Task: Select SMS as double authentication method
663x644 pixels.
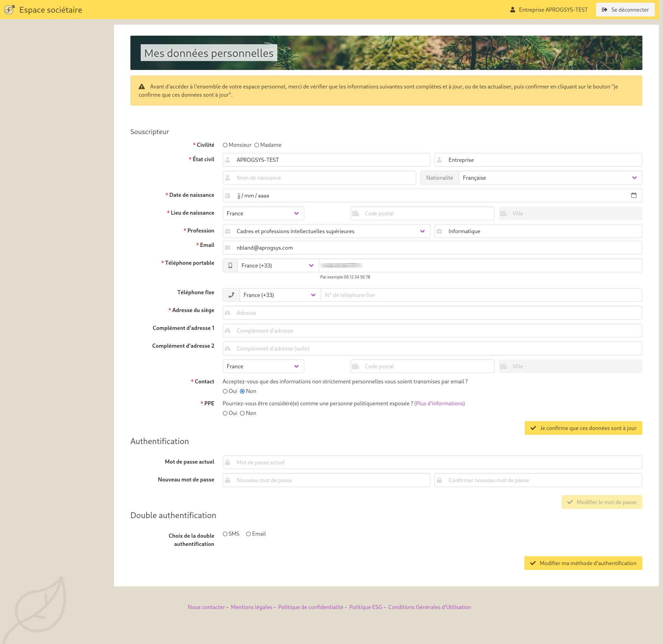Action: (225, 534)
